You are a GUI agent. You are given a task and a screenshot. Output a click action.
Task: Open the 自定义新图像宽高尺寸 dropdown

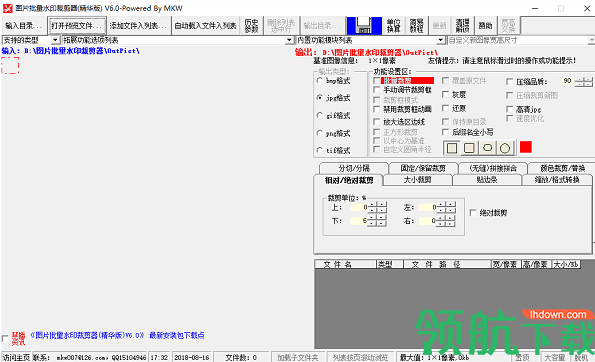(x=591, y=40)
